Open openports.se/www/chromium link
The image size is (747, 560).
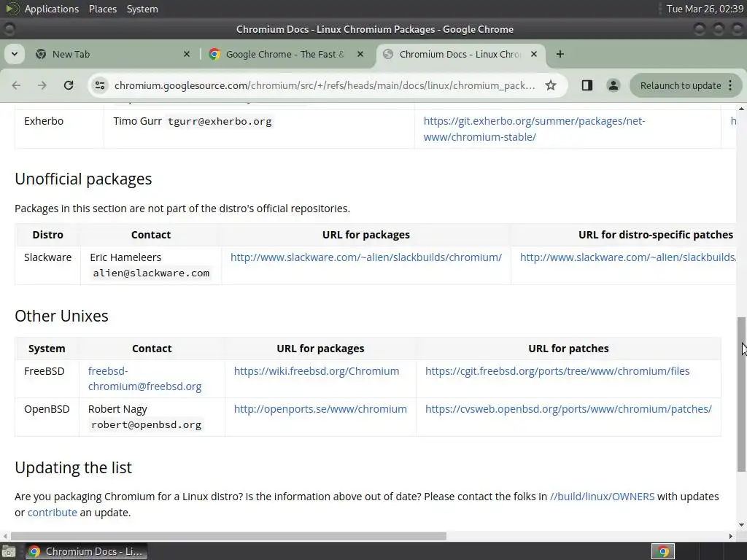tap(320, 409)
